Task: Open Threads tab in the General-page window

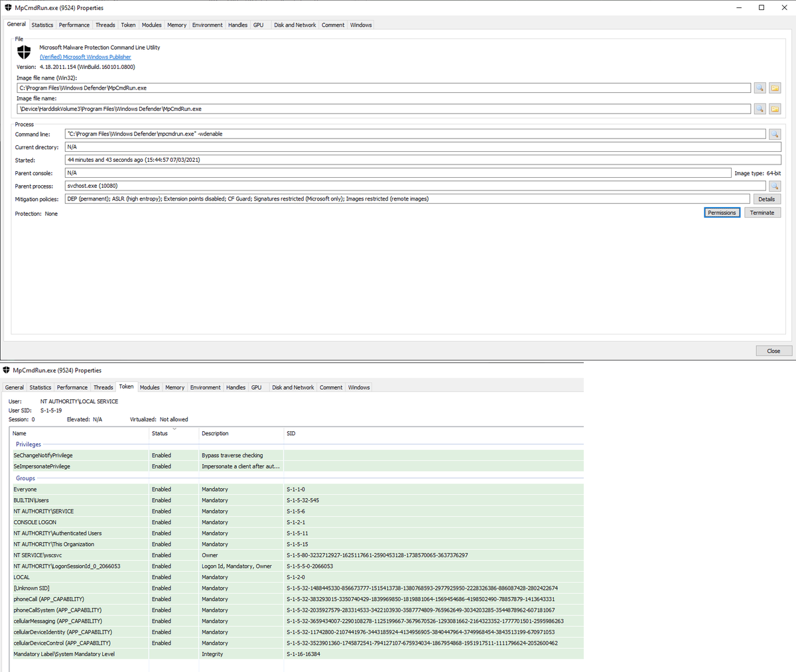Action: 105,25
